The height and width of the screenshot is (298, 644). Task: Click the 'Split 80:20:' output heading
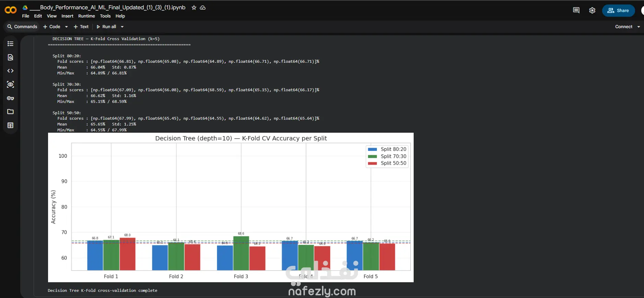point(67,56)
